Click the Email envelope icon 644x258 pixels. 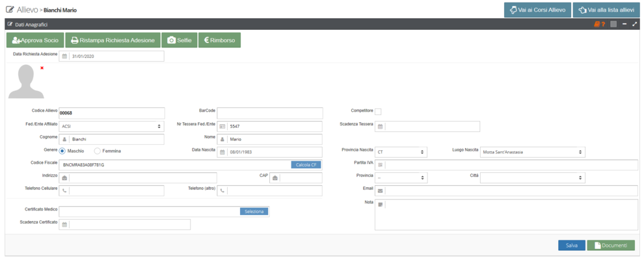coord(381,190)
